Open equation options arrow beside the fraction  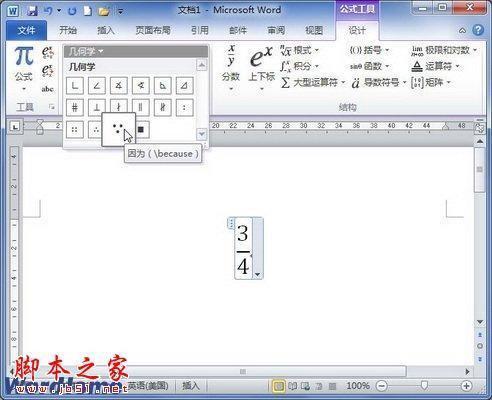(258, 275)
